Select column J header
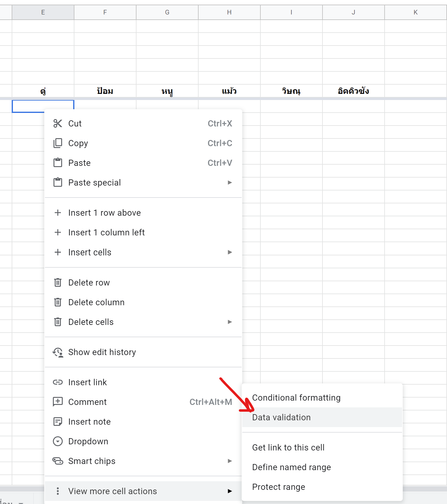The image size is (447, 504). [354, 12]
